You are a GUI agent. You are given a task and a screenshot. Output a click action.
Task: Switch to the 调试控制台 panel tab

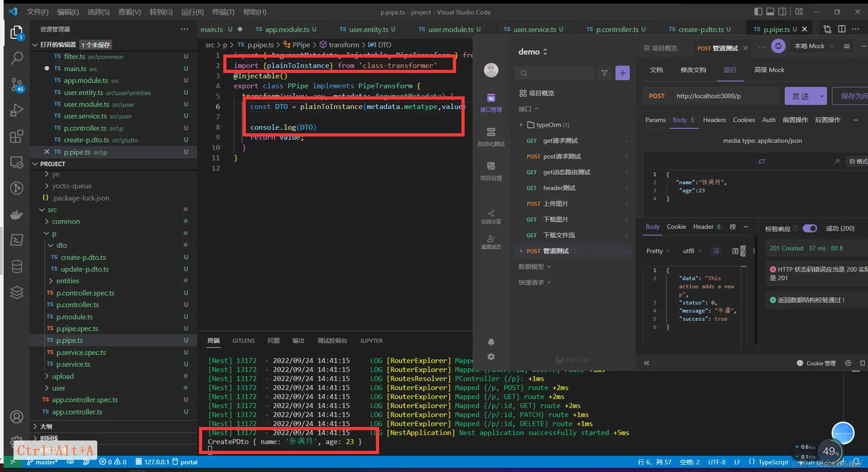332,340
